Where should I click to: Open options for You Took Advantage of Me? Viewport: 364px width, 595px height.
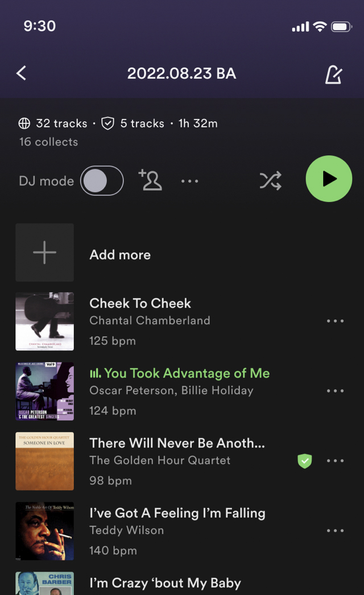[x=335, y=391]
